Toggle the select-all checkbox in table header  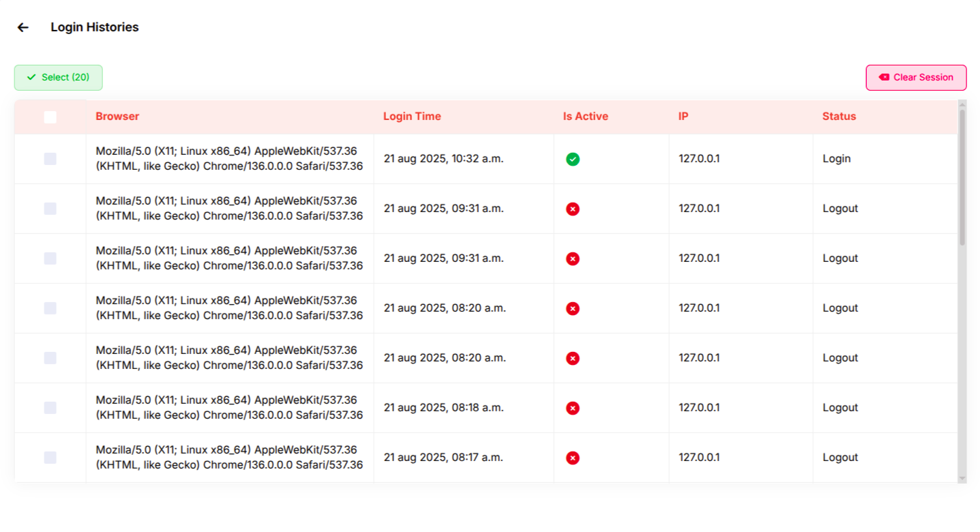pyautogui.click(x=50, y=117)
